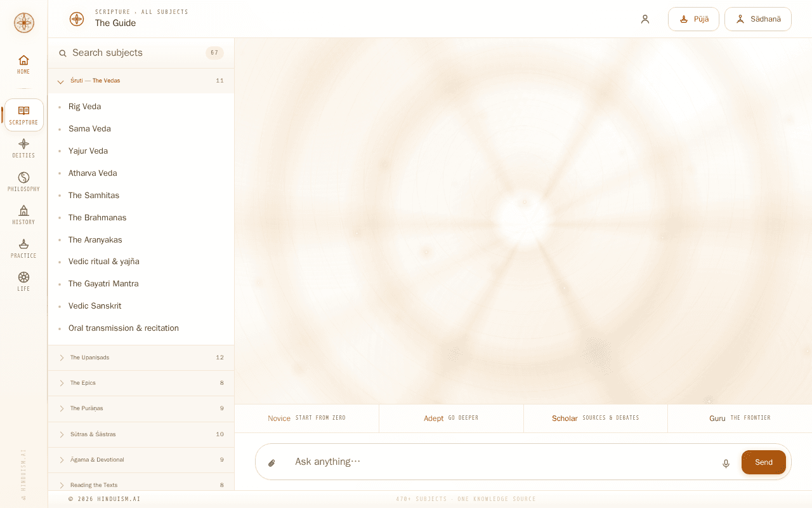This screenshot has width=812, height=508.
Task: Expand The Epics group
Action: tap(141, 383)
